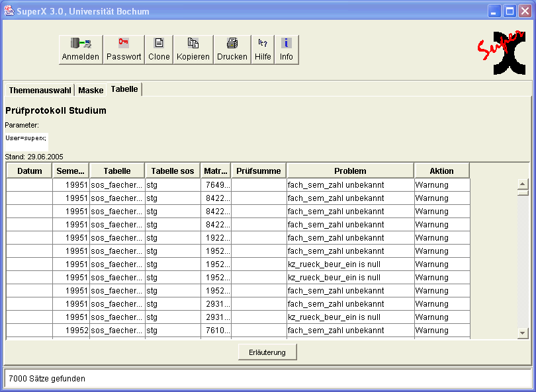
Task: Click the table scrollbar up arrow
Action: (x=523, y=184)
